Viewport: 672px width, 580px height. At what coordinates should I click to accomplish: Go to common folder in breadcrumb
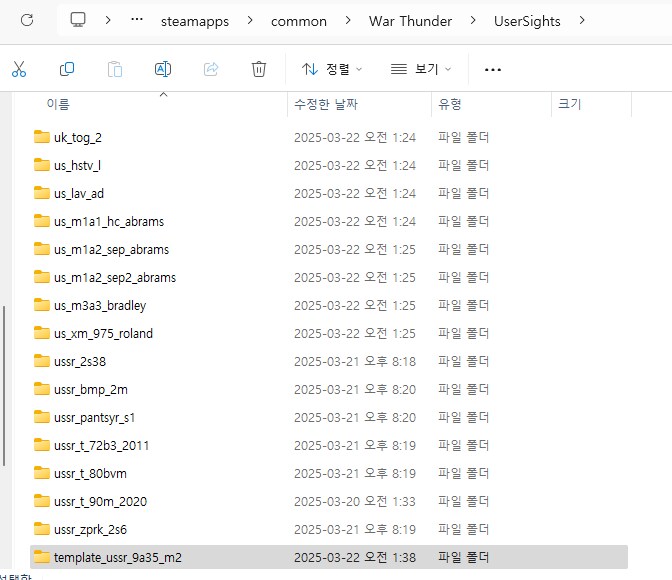point(299,21)
